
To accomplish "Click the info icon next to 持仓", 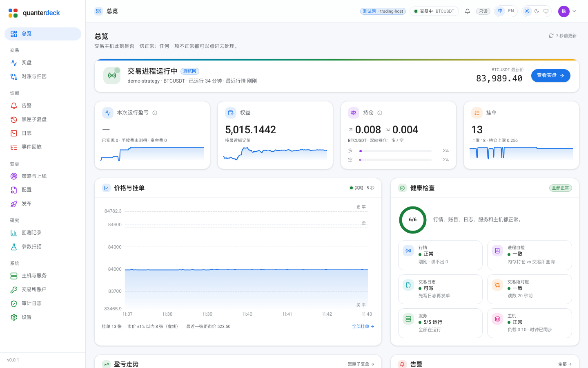I will coord(380,113).
